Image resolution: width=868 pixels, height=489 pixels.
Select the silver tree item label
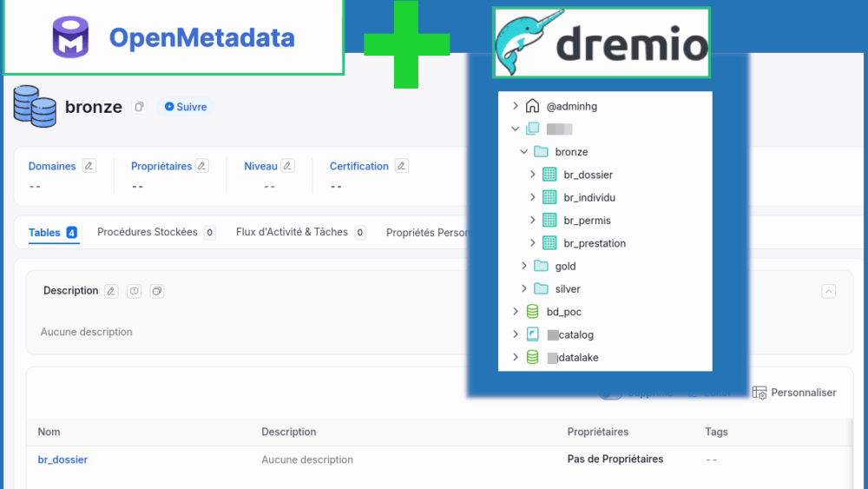click(x=568, y=289)
